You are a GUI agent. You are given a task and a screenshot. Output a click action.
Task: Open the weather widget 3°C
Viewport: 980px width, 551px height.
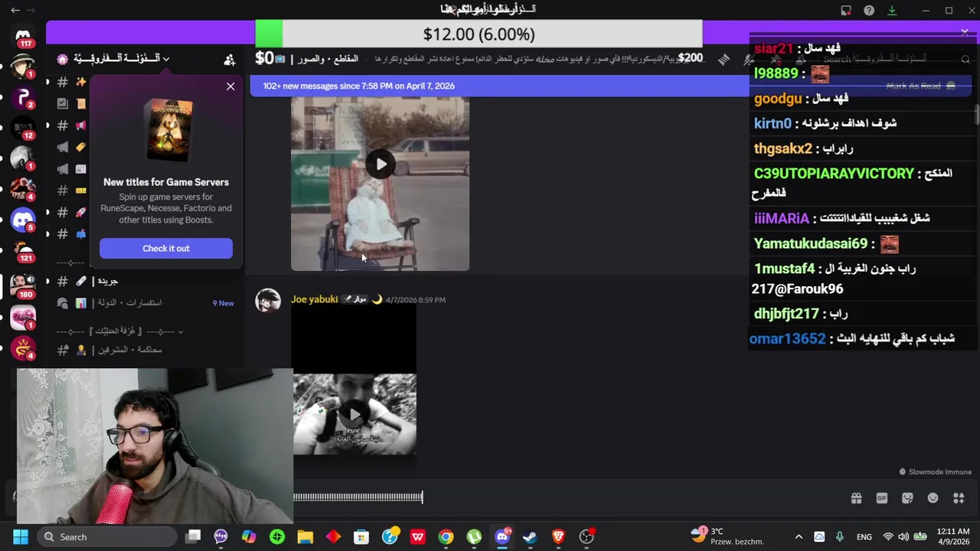click(x=727, y=536)
